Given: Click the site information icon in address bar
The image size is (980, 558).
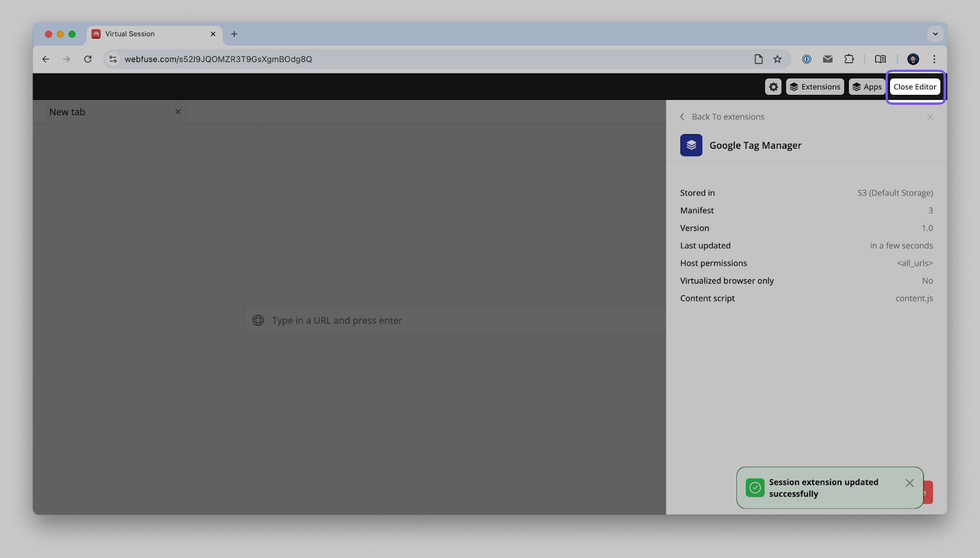Looking at the screenshot, I should 113,59.
